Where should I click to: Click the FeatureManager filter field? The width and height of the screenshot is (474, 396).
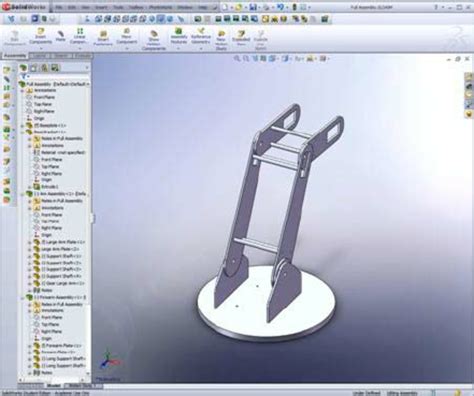coord(55,77)
